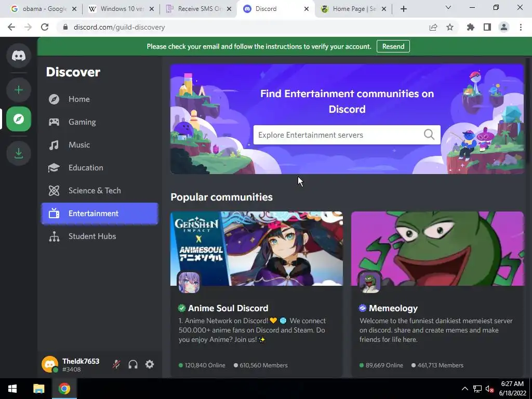Toggle deafen headphones in user panel
532x399 pixels.
[x=133, y=364]
